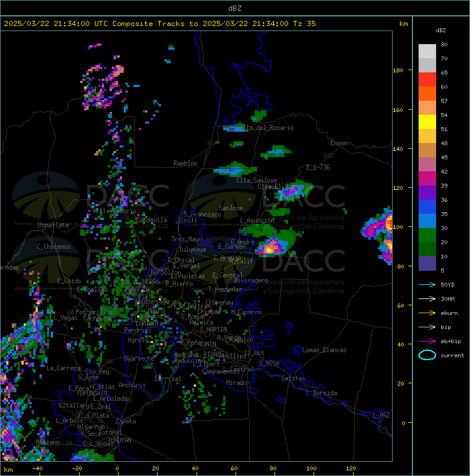The width and height of the screenshot is (470, 476).
Task: Click the 'C_Guido' place label
Action: pos(69,281)
